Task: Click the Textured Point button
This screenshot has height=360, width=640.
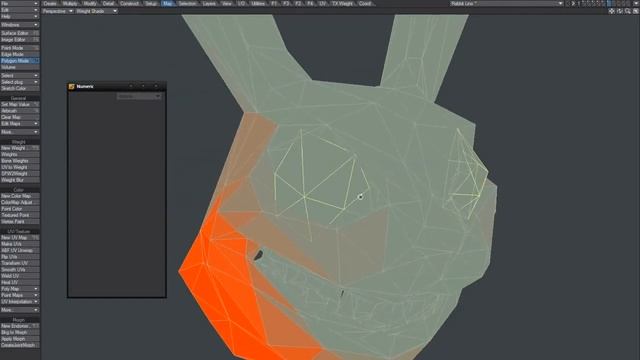Action: [20, 215]
